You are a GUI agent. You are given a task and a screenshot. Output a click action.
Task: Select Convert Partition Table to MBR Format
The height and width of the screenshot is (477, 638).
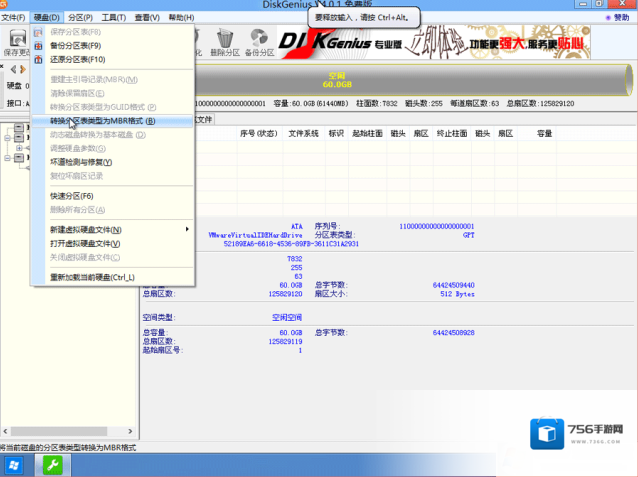102,121
